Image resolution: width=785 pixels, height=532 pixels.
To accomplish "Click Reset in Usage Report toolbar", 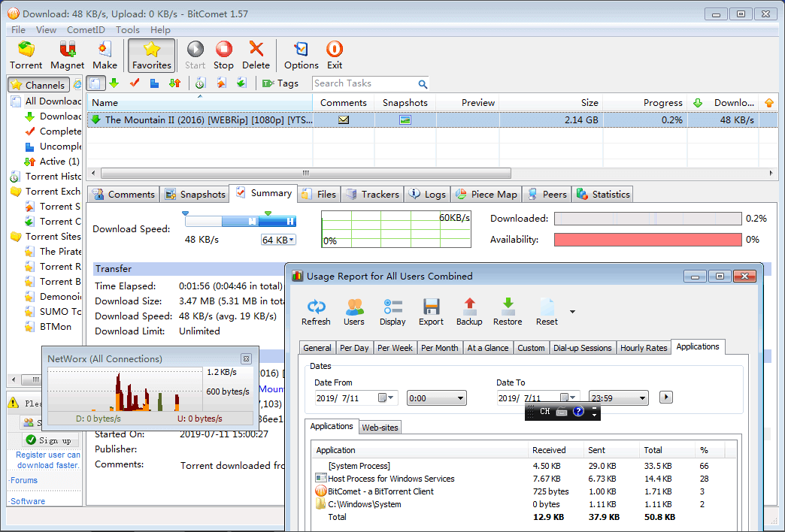I will pyautogui.click(x=547, y=313).
